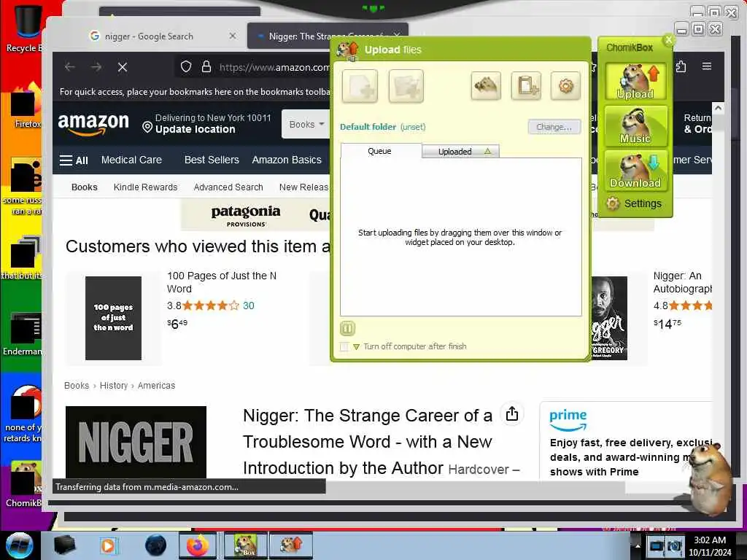Click the ChomikBox taskbar icon

point(245,545)
